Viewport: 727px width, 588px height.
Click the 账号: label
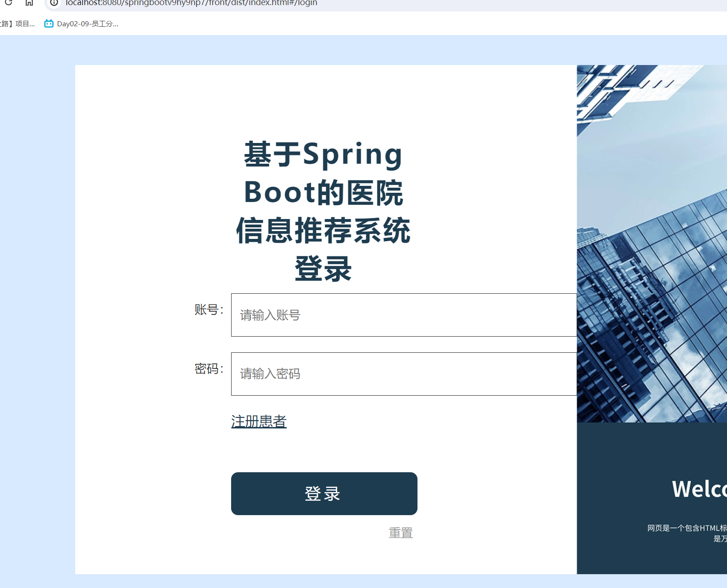click(x=209, y=309)
